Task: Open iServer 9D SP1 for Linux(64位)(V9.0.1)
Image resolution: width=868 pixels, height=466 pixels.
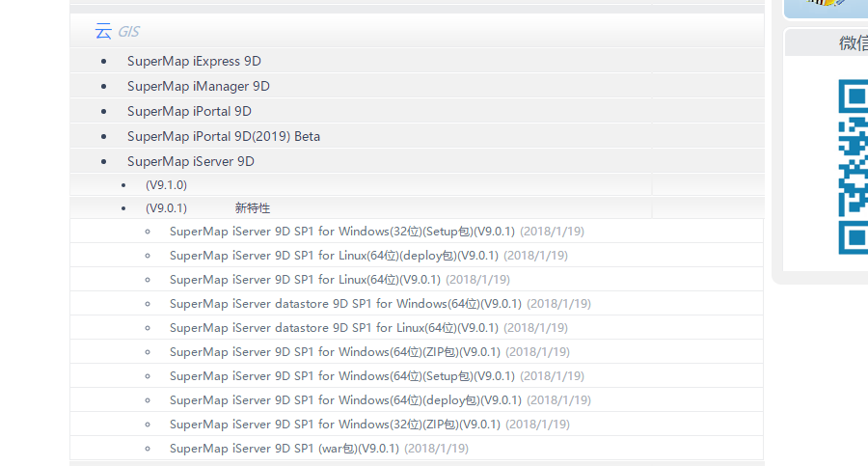Action: pos(305,280)
